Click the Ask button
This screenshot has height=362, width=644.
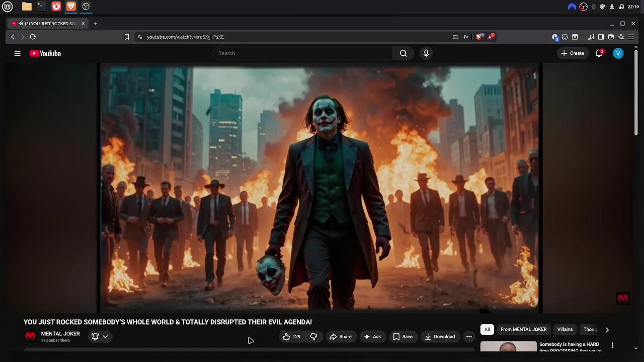[x=372, y=337]
